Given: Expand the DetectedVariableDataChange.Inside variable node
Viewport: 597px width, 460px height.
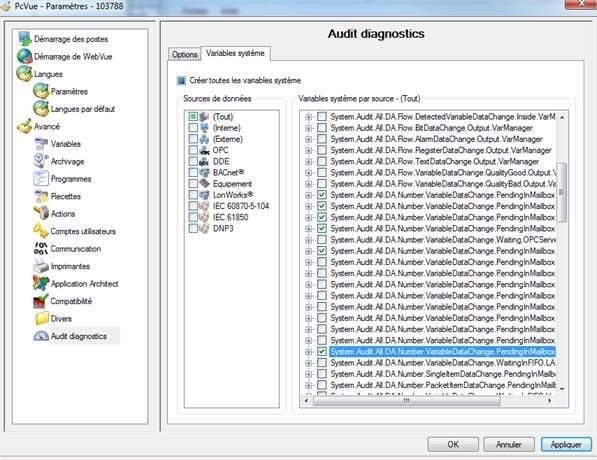Looking at the screenshot, I should pyautogui.click(x=308, y=117).
